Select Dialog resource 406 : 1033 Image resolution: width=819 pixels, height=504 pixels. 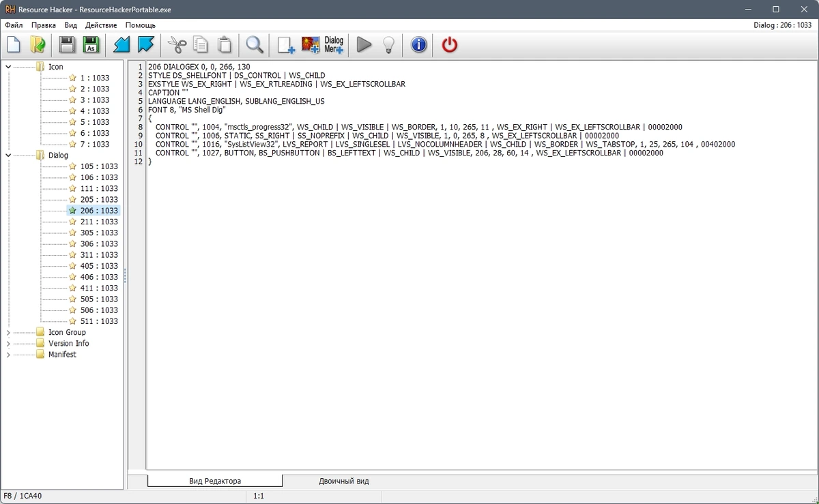click(x=99, y=277)
